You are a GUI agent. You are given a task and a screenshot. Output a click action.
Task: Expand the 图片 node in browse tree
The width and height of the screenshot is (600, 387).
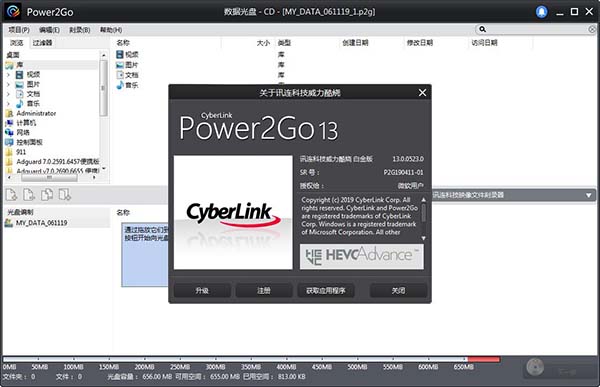[x=8, y=84]
